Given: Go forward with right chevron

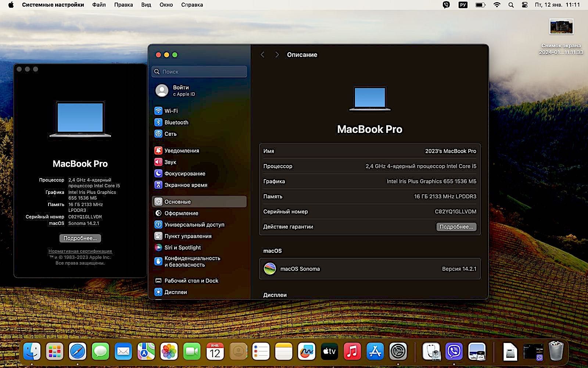Looking at the screenshot, I should point(277,54).
